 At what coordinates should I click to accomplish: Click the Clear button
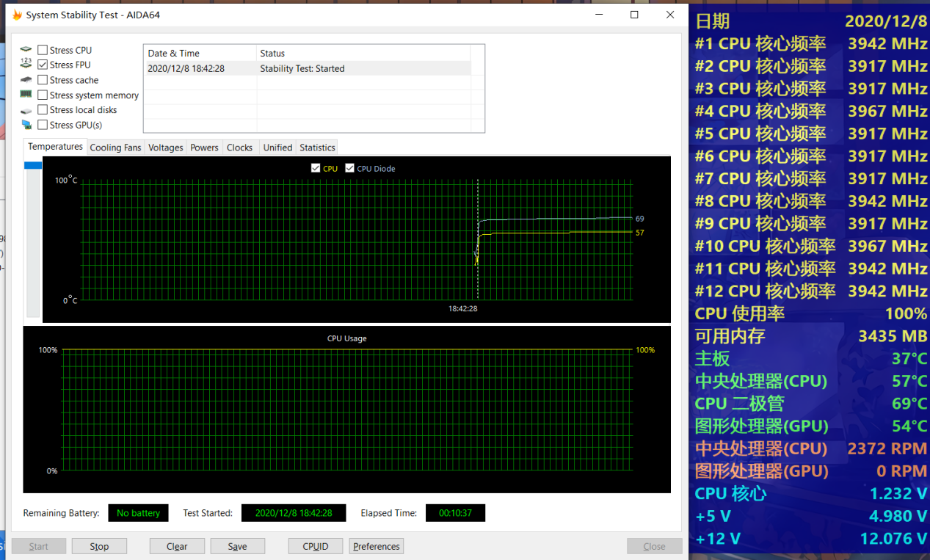tap(177, 546)
